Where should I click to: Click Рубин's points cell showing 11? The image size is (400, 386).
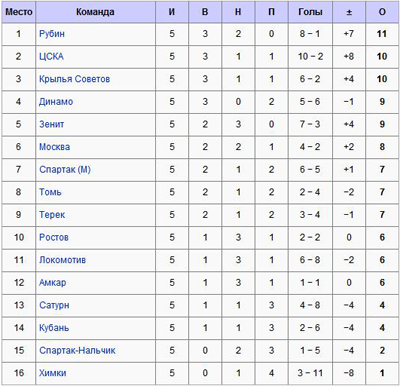[x=382, y=34]
